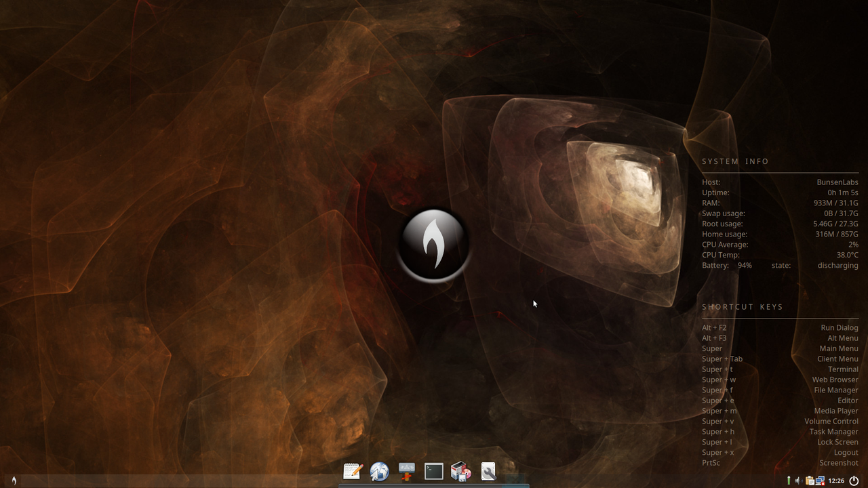Click the 12:26 panel clock
Image resolution: width=868 pixels, height=488 pixels.
click(836, 481)
